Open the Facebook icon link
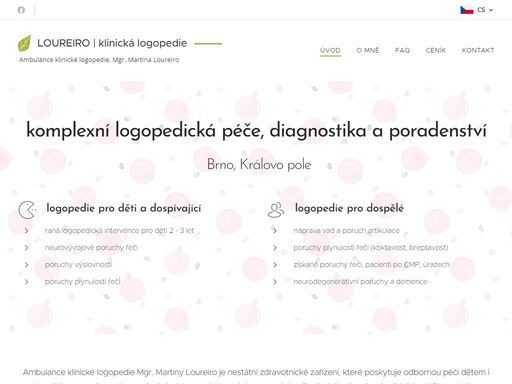Image resolution: width=512 pixels, height=384 pixels. tap(21, 10)
